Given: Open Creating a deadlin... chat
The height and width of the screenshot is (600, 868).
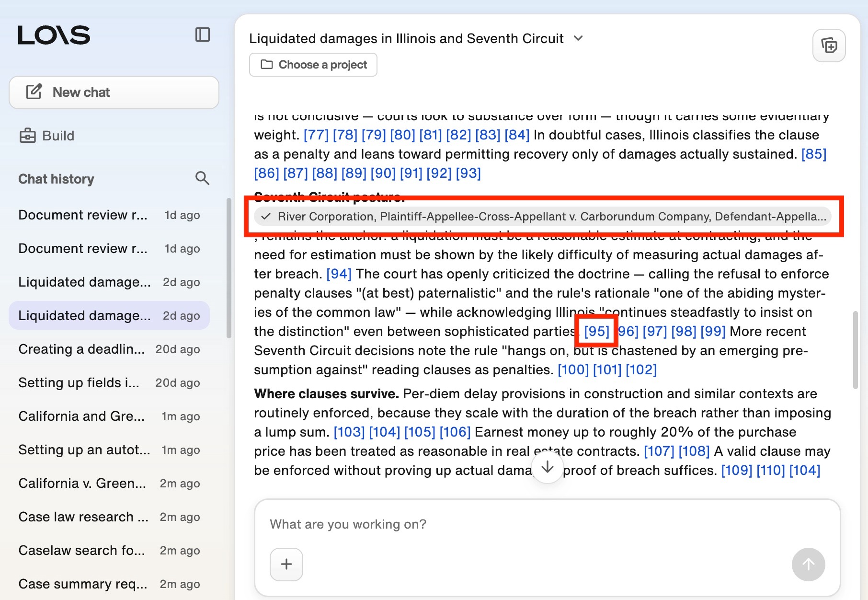Looking at the screenshot, I should (x=109, y=349).
